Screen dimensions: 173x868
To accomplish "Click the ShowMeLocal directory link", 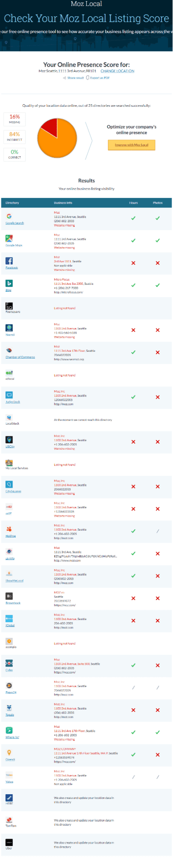I will coord(14,581).
